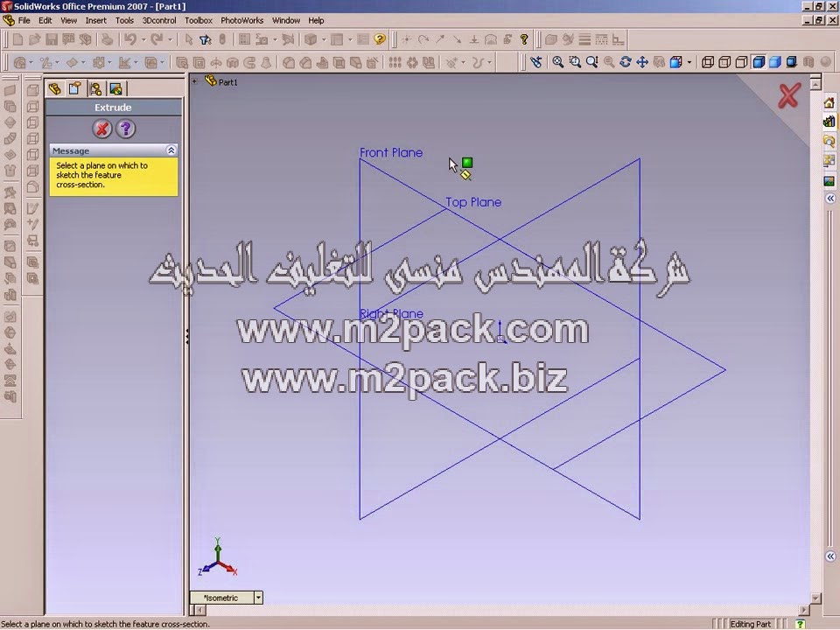Viewport: 840px width, 630px height.
Task: Switch to Shaded With Edges display
Action: pos(759,62)
